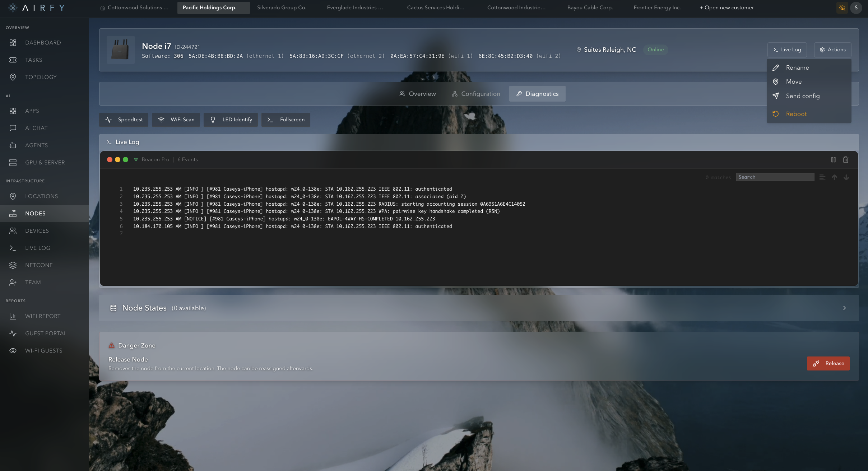This screenshot has height=471, width=868.
Task: Switch to the Configuration tab
Action: (x=475, y=94)
